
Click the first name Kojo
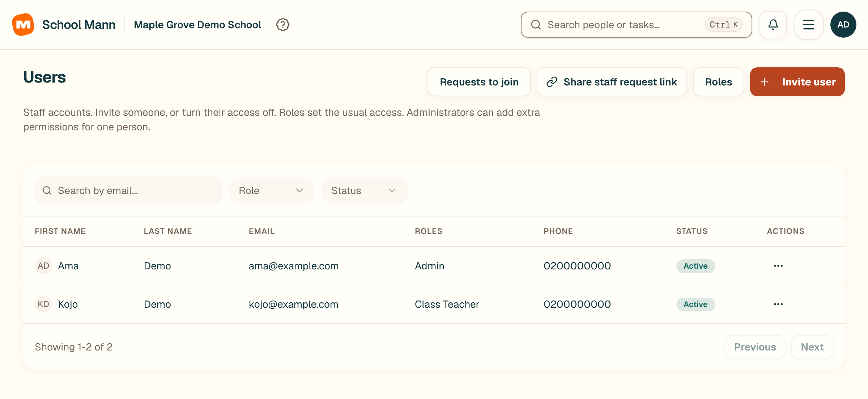[x=68, y=304]
